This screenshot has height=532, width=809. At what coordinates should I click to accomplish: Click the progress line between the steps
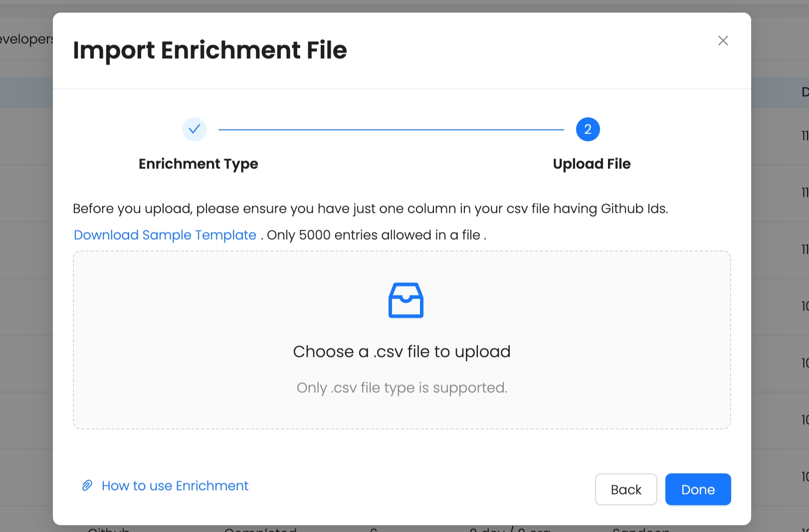coord(391,130)
